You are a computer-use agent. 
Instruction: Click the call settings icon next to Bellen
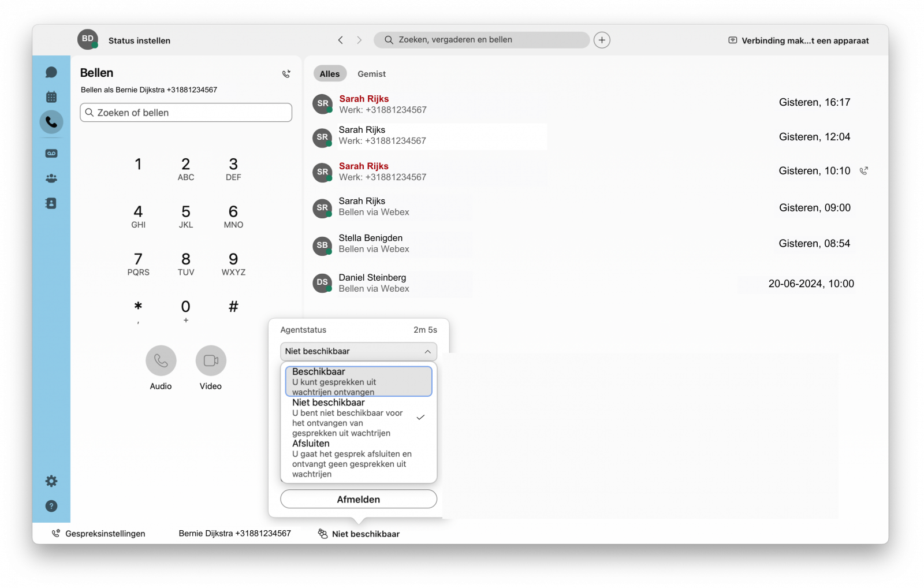pos(286,74)
